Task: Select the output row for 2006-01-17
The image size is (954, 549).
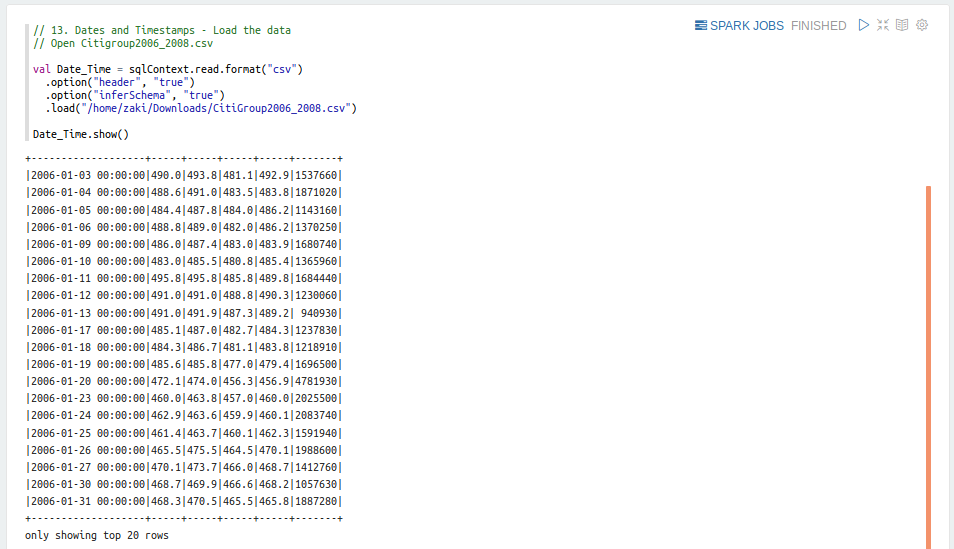Action: click(x=184, y=330)
